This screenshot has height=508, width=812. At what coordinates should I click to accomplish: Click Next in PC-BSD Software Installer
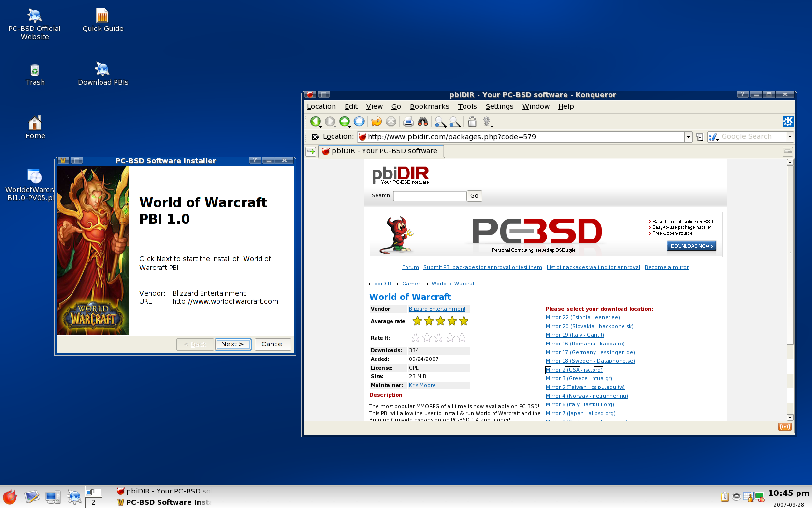233,344
